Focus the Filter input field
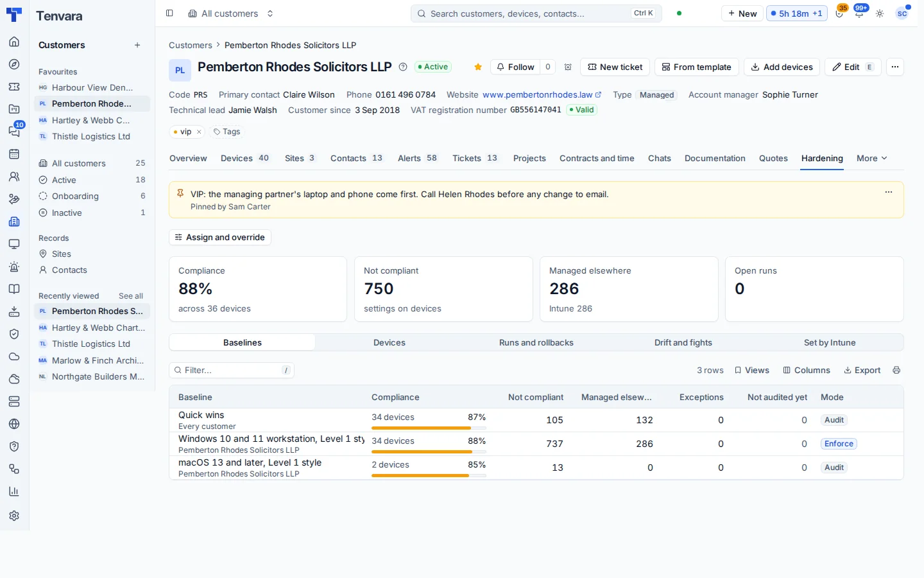The image size is (924, 578). point(232,371)
